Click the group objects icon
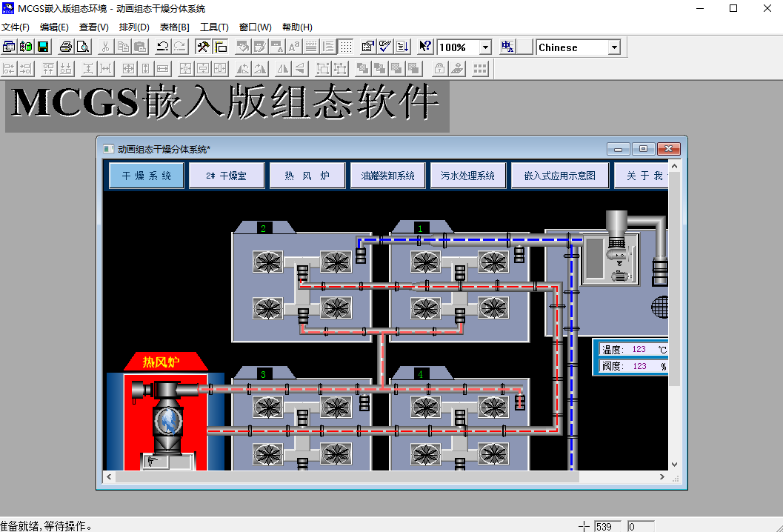Screen dimensions: 783x532 point(323,68)
